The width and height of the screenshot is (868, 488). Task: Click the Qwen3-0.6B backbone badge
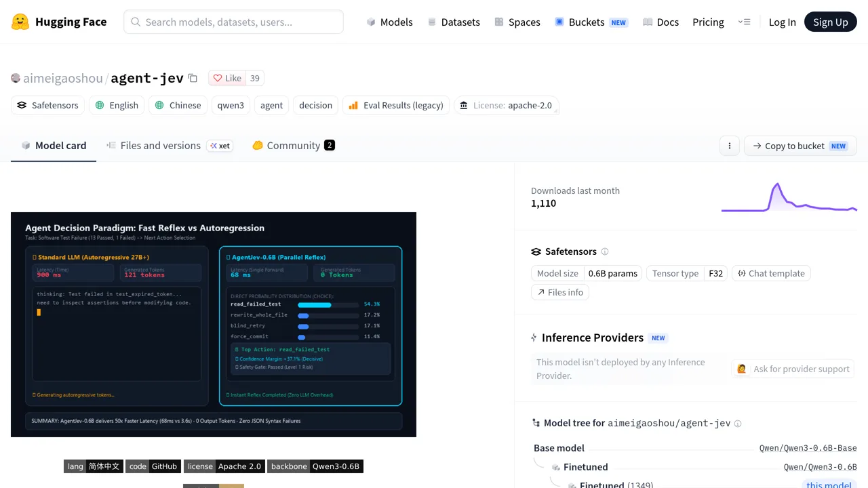tap(315, 466)
